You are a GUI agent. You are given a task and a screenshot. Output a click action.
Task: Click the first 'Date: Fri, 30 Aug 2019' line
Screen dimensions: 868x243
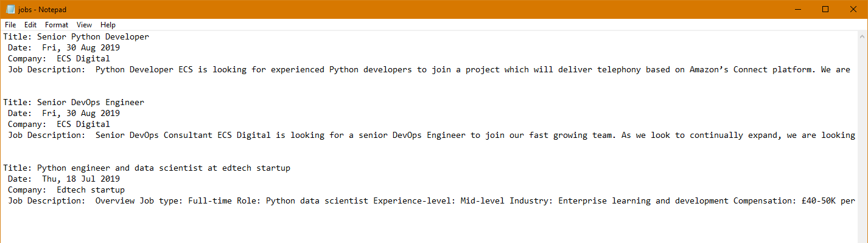click(64, 48)
